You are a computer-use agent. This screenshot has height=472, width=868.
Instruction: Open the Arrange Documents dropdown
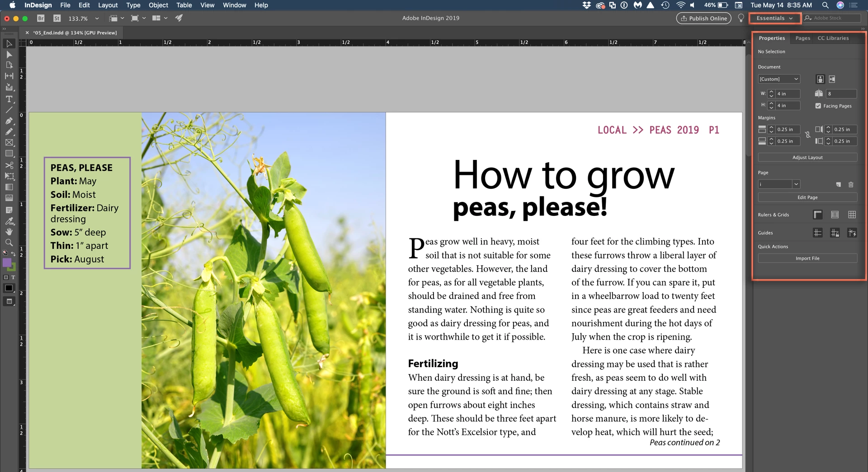[160, 18]
